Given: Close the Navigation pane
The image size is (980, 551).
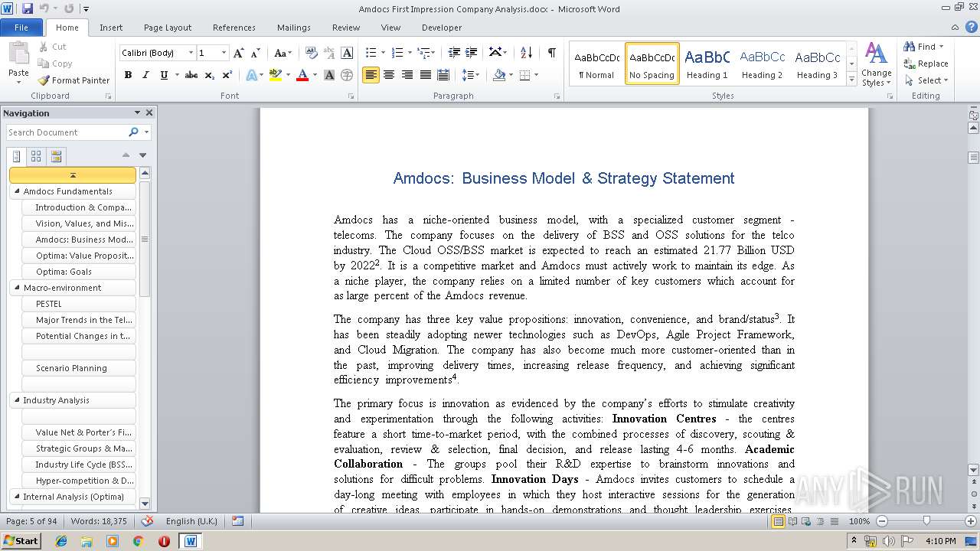Looking at the screenshot, I should tap(149, 112).
